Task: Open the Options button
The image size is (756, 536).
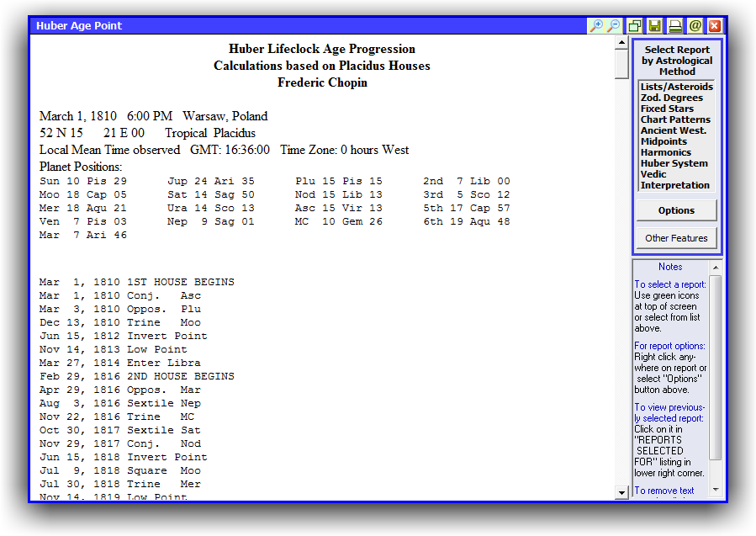Action: coord(676,210)
